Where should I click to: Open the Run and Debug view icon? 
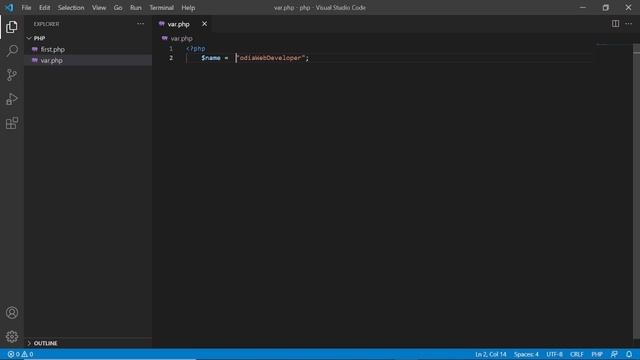pos(12,99)
